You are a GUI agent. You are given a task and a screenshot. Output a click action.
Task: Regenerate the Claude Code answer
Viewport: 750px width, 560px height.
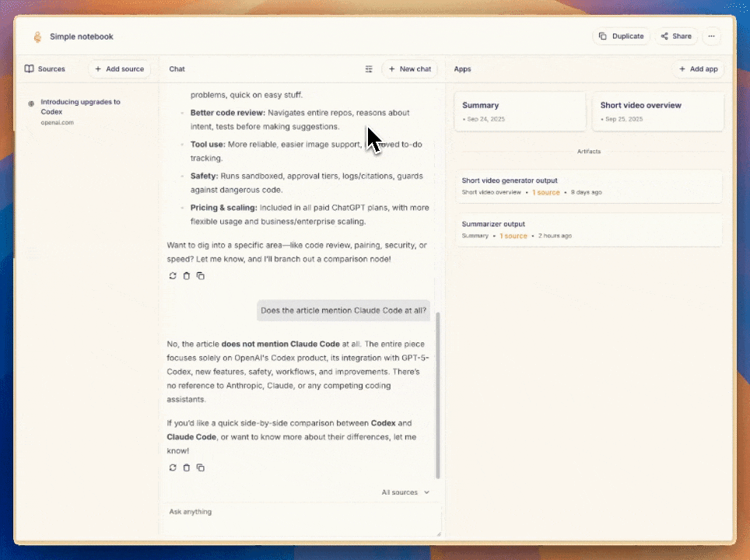tap(173, 467)
